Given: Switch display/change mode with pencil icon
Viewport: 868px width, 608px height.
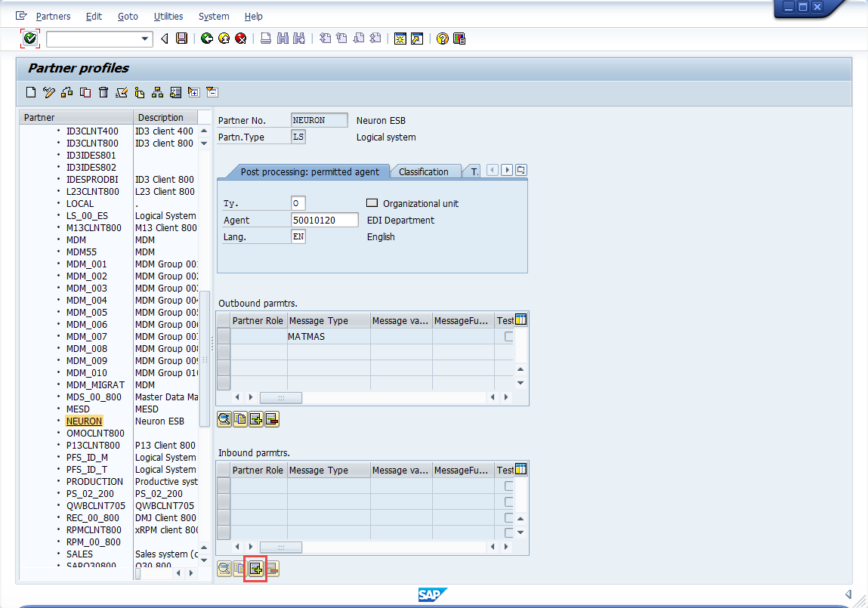Looking at the screenshot, I should (x=48, y=92).
